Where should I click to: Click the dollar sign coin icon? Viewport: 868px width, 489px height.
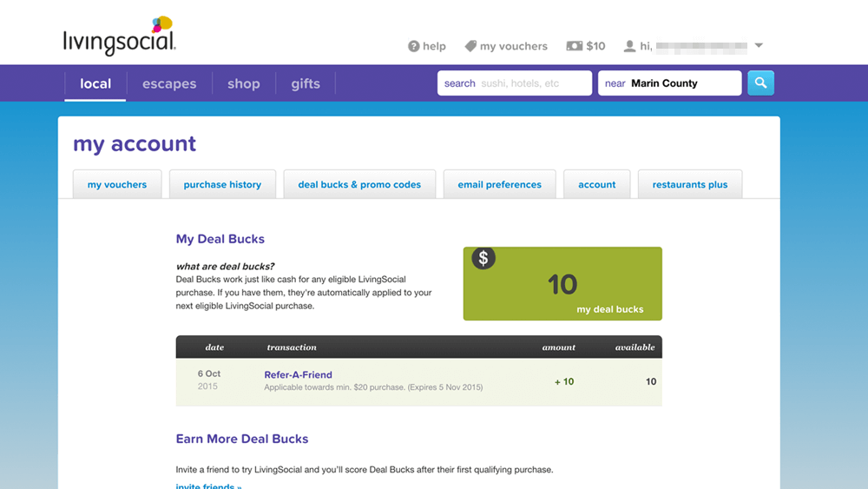point(483,258)
